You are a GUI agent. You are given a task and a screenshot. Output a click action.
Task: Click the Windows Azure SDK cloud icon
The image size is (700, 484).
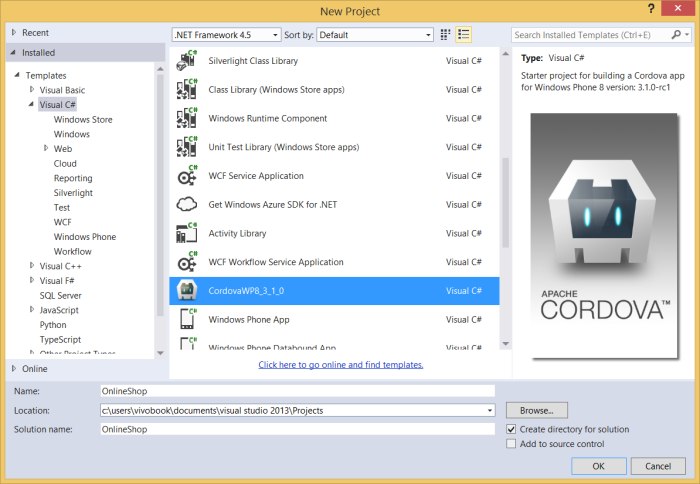click(x=187, y=204)
